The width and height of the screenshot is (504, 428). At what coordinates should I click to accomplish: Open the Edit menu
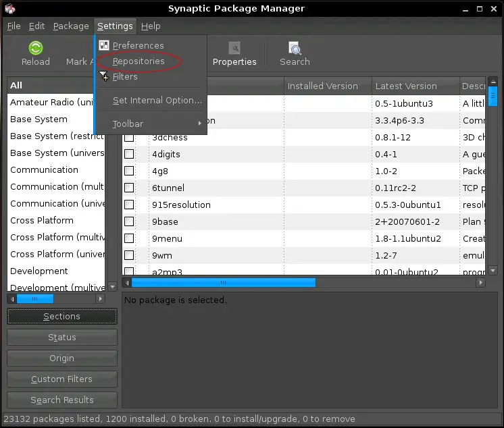click(36, 26)
